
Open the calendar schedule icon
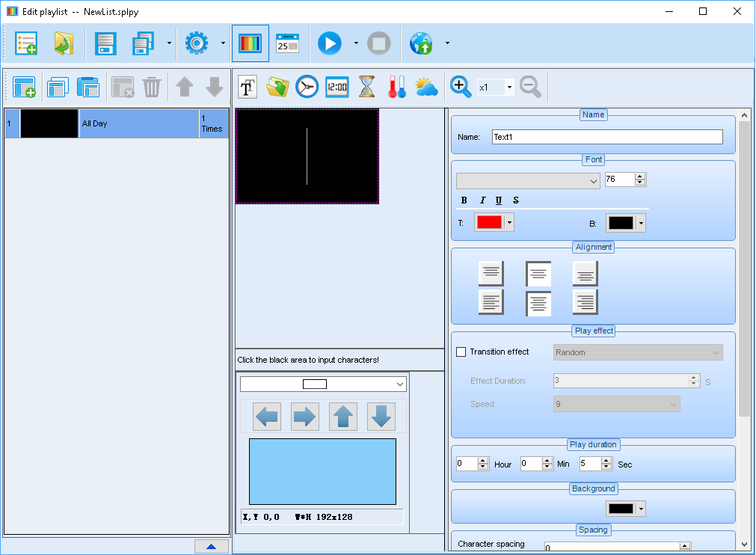tap(287, 43)
